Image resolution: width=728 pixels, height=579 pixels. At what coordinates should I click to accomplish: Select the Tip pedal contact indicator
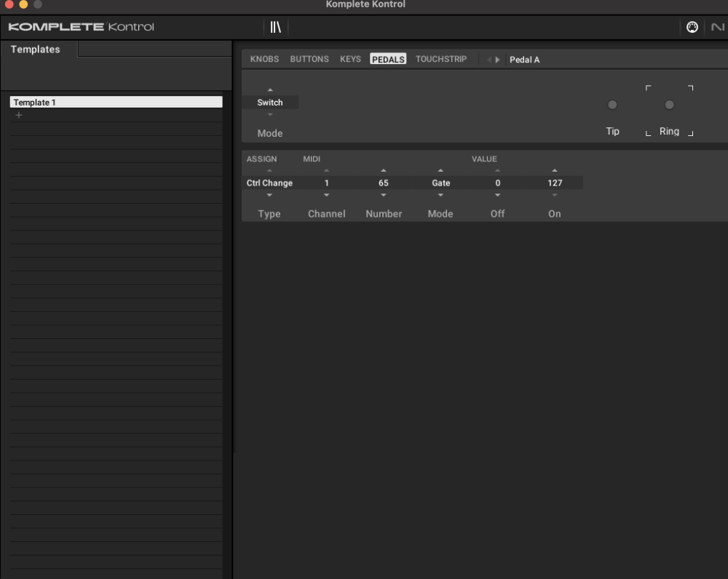pos(612,105)
